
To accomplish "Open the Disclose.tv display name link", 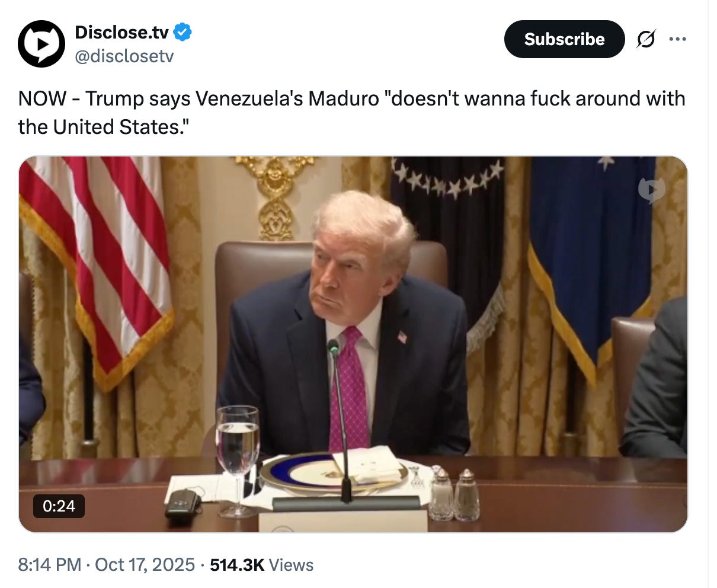I will 121,31.
